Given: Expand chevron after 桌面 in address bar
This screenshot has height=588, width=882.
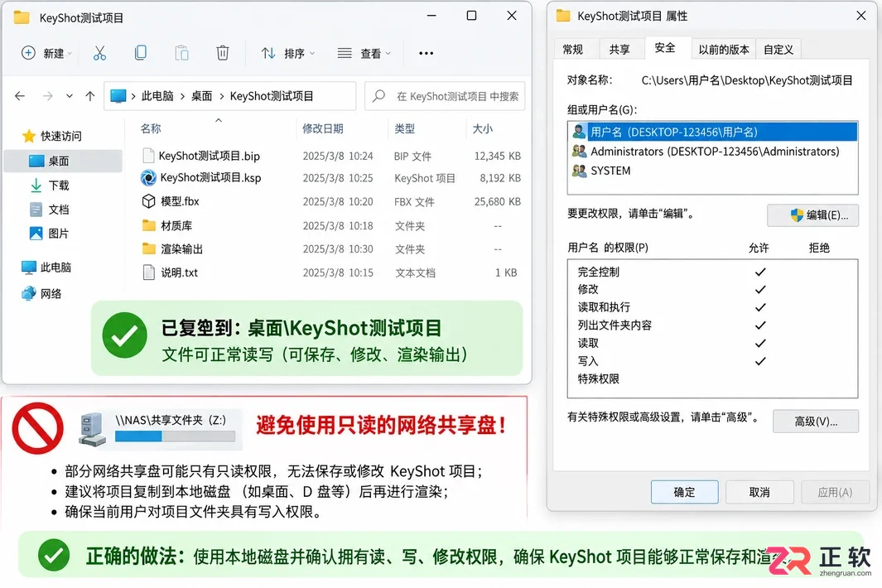Looking at the screenshot, I should click(x=222, y=97).
